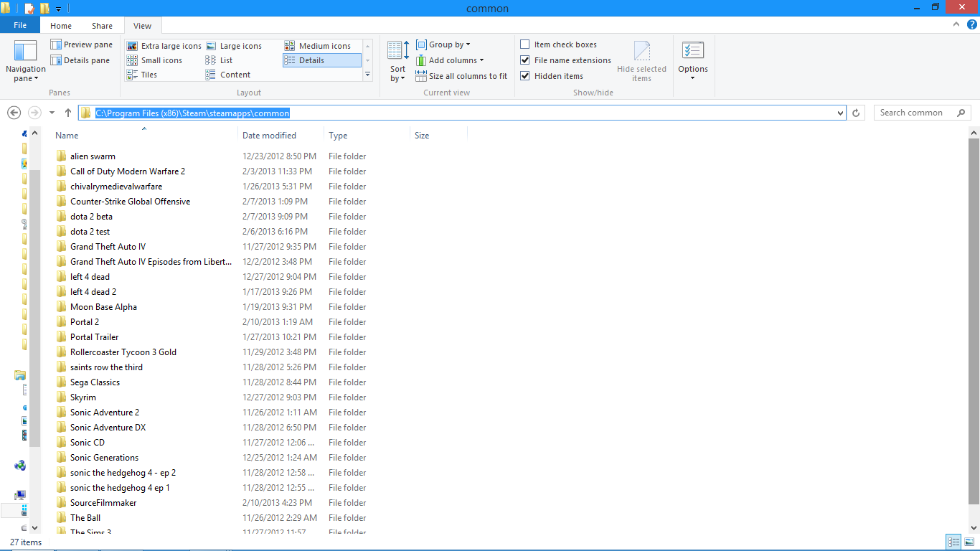The height and width of the screenshot is (551, 980).
Task: Sort by the Type column header
Action: coord(367,135)
